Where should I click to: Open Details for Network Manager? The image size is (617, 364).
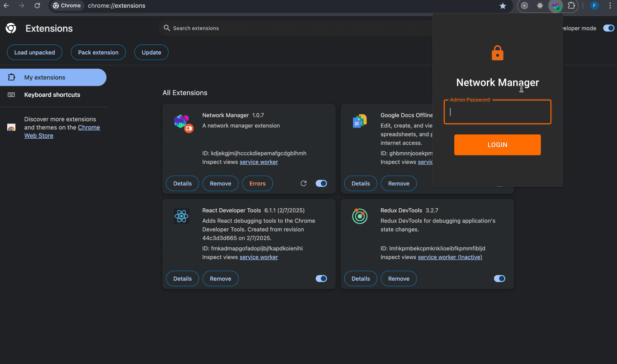pyautogui.click(x=182, y=183)
